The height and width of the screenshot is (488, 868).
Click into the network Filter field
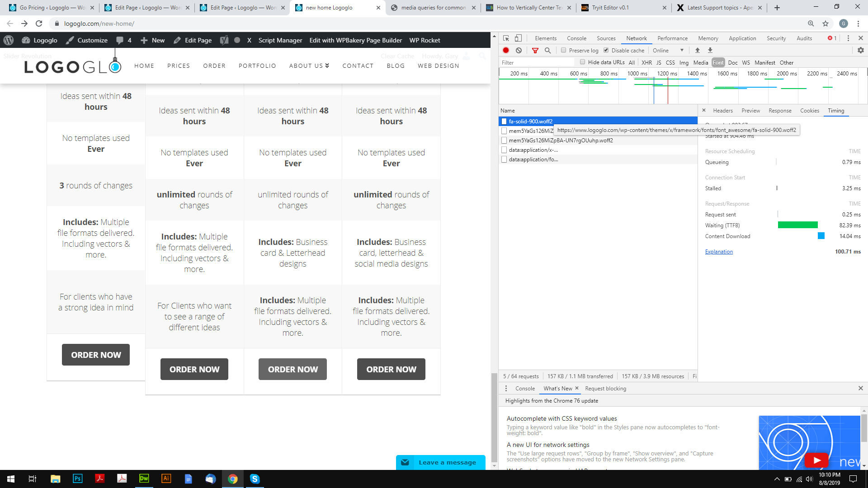coord(537,63)
